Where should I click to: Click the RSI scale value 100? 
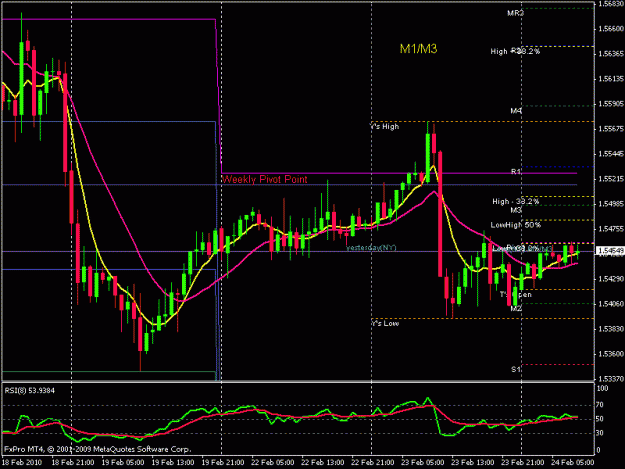[x=603, y=389]
